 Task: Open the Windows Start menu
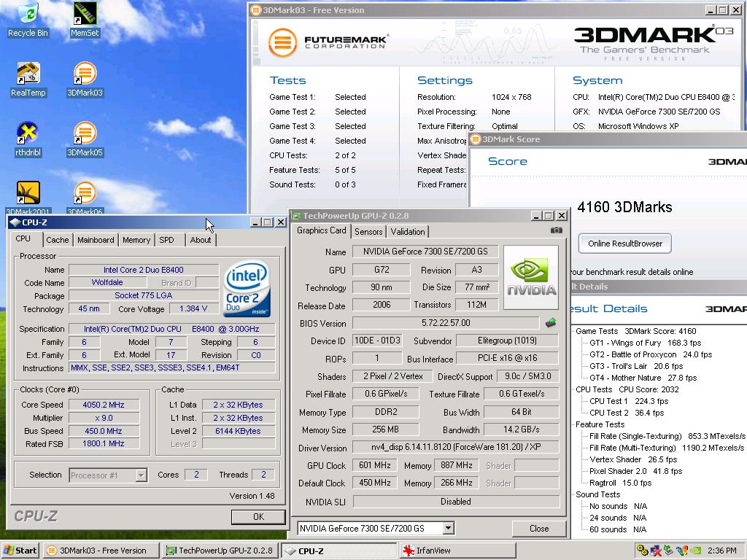pyautogui.click(x=20, y=551)
